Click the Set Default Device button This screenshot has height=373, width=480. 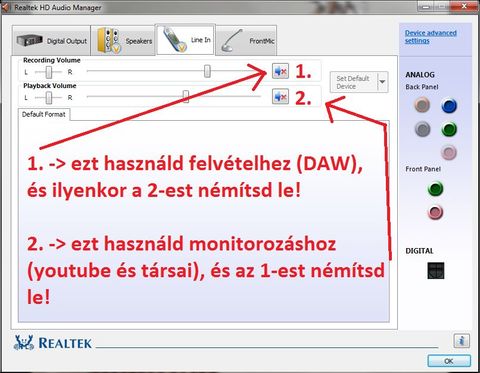(x=354, y=82)
